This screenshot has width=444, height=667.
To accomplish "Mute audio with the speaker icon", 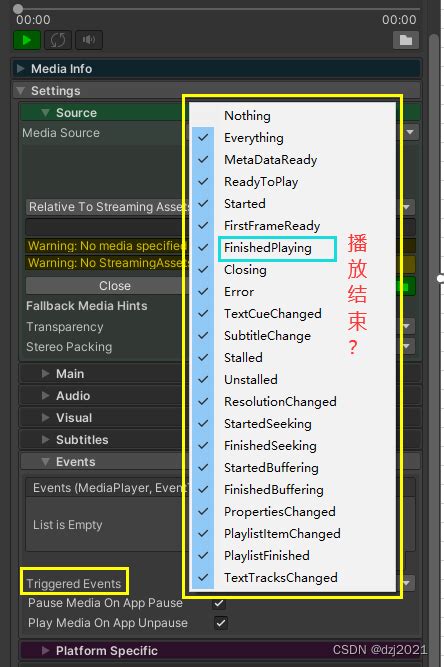I will tap(89, 40).
